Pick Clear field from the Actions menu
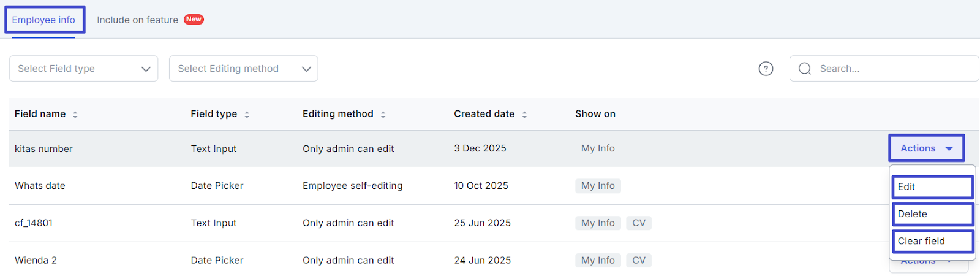Image resolution: width=980 pixels, height=276 pixels. click(932, 241)
